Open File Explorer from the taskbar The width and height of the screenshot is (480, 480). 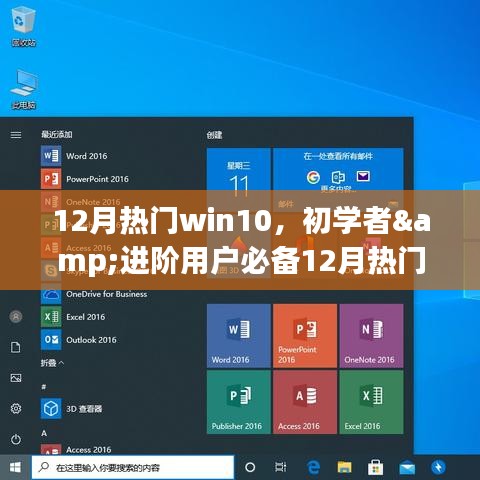pos(344,467)
